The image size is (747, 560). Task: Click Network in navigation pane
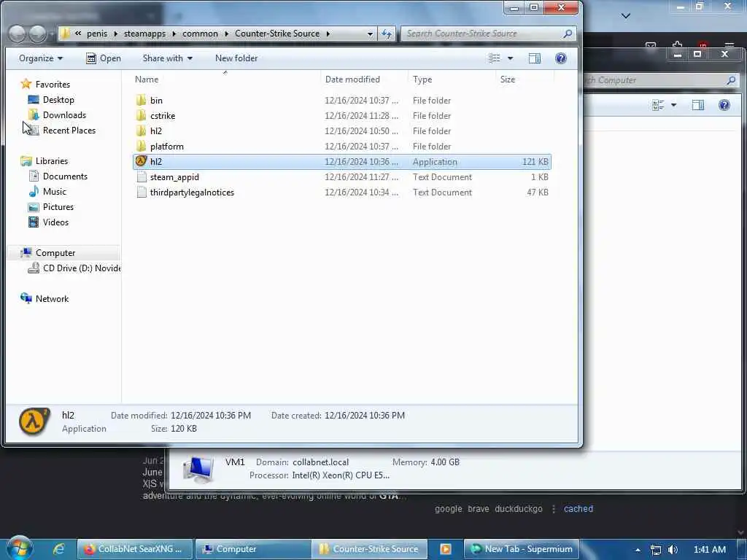pos(52,298)
